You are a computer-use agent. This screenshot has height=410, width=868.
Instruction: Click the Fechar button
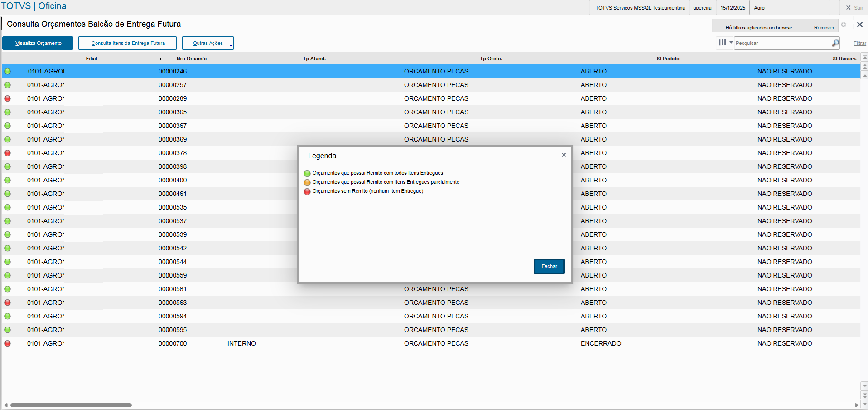click(549, 266)
